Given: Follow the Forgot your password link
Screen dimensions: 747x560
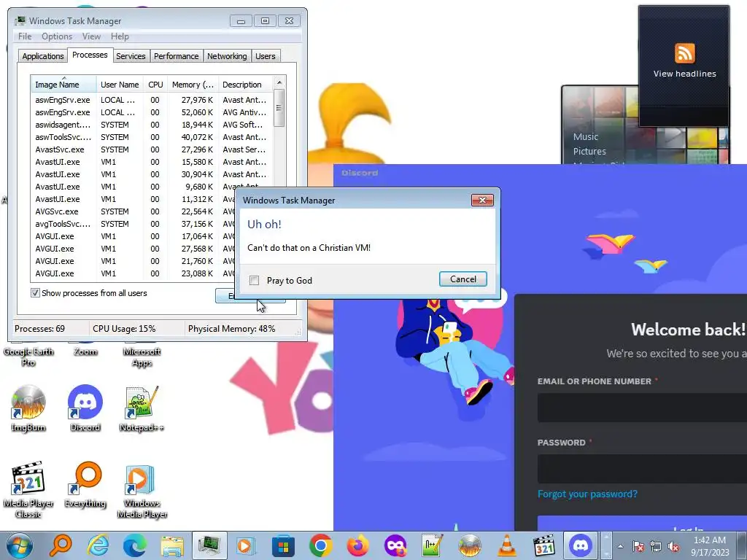Looking at the screenshot, I should click(x=587, y=494).
